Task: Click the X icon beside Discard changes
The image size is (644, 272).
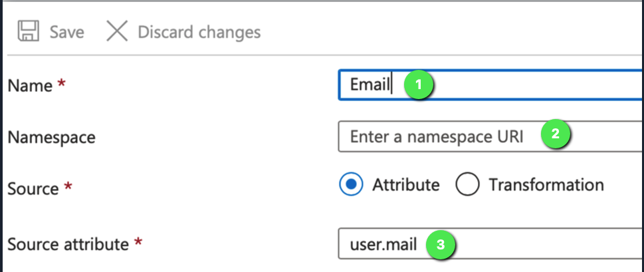Action: [117, 32]
